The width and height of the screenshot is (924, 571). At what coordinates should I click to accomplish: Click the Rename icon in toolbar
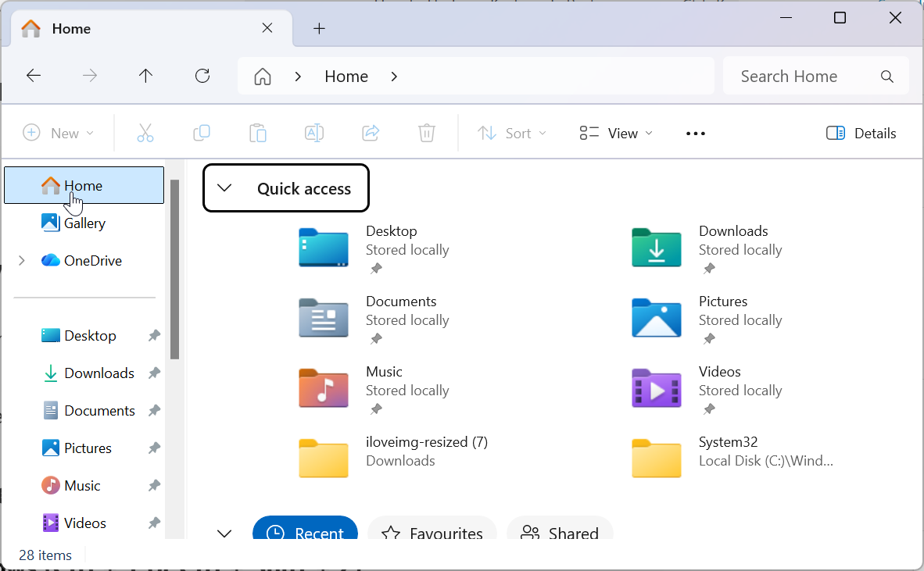(x=314, y=133)
